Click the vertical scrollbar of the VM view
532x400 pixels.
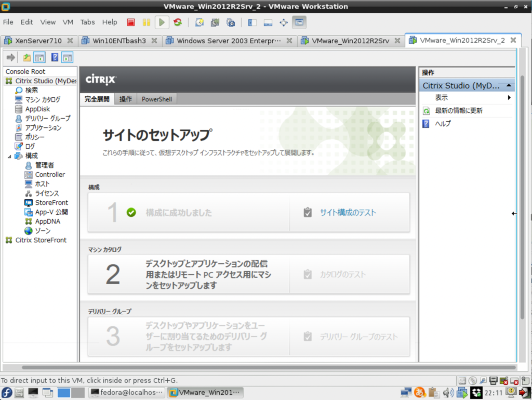tap(523, 197)
